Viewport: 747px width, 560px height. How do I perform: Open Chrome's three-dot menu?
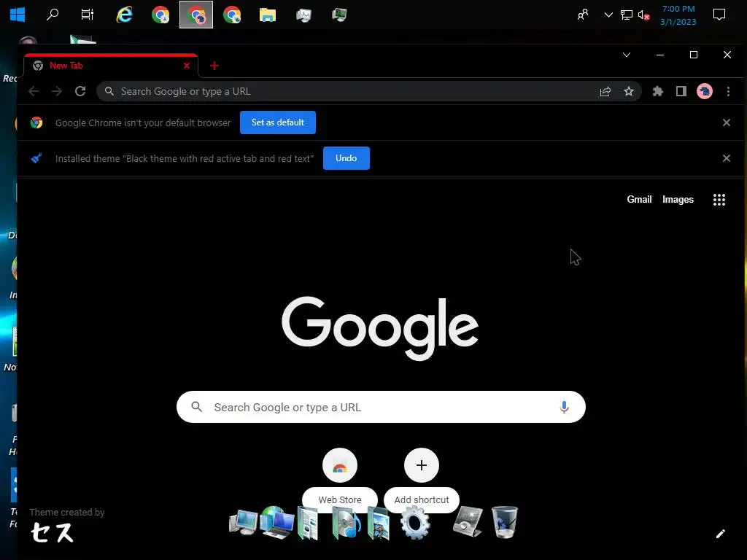[x=729, y=91]
